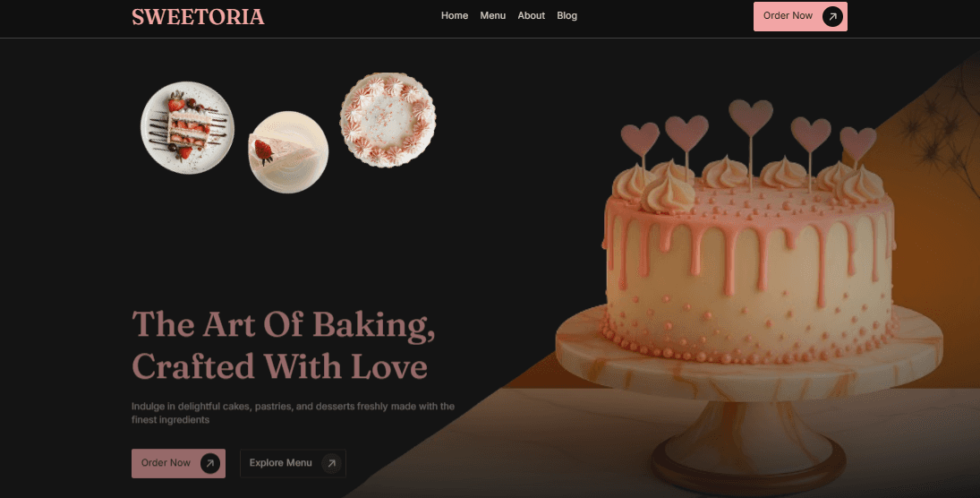This screenshot has width=980, height=498.
Task: Click the Indulge in delightful cakes description text
Action: (293, 413)
